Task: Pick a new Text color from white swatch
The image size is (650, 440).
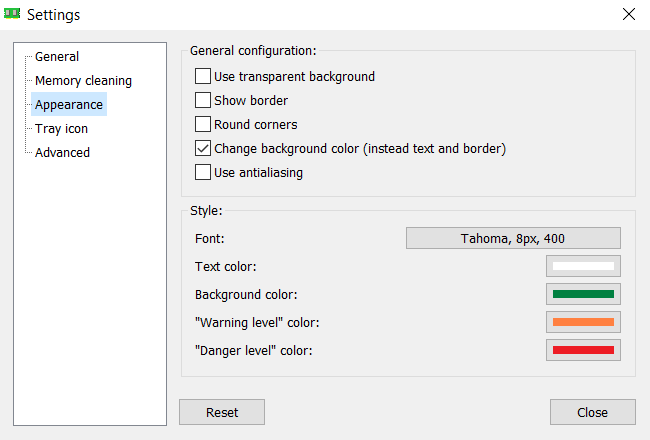Action: pos(583,266)
